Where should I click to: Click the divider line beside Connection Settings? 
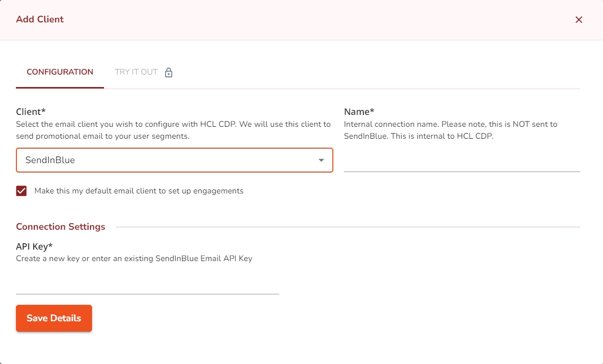(348, 227)
